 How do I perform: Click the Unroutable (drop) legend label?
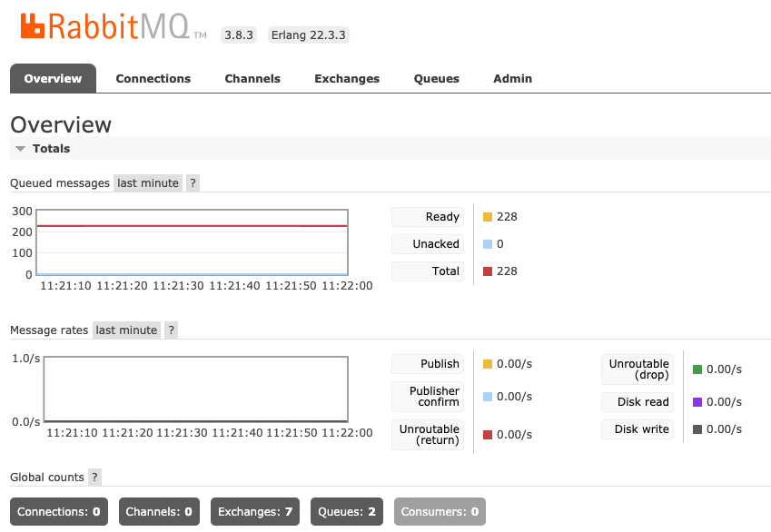638,369
